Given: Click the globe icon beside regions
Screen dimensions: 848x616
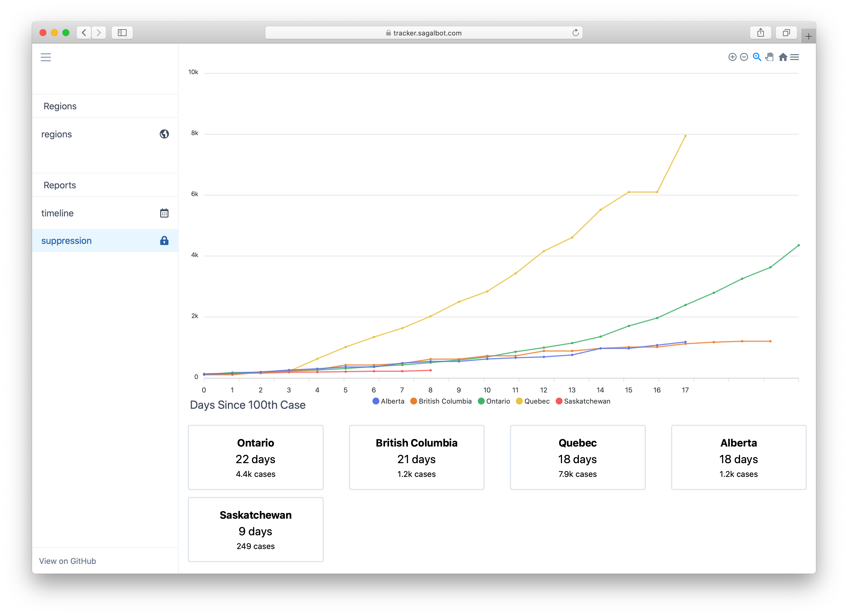Looking at the screenshot, I should pyautogui.click(x=165, y=134).
